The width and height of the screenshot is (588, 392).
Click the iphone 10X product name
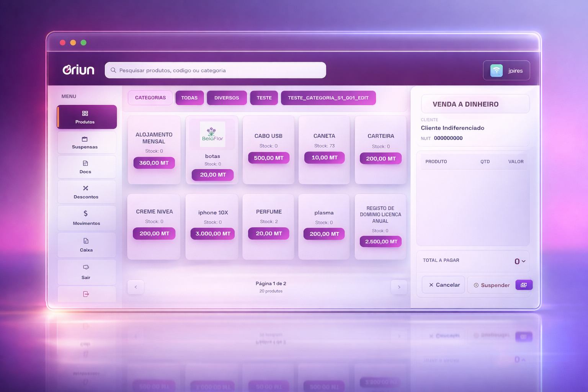pos(213,212)
